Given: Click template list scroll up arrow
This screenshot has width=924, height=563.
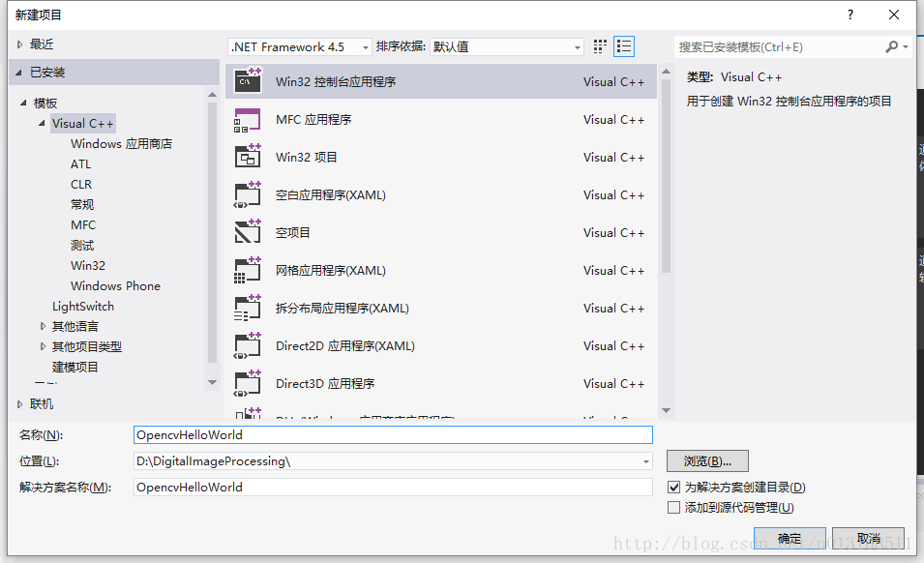Looking at the screenshot, I should 666,72.
